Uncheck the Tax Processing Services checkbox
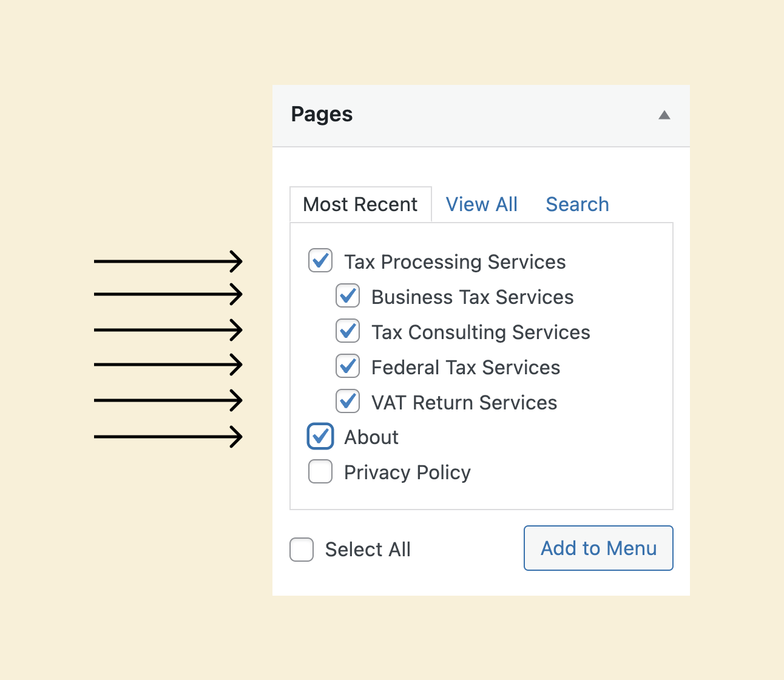784x680 pixels. pyautogui.click(x=320, y=260)
